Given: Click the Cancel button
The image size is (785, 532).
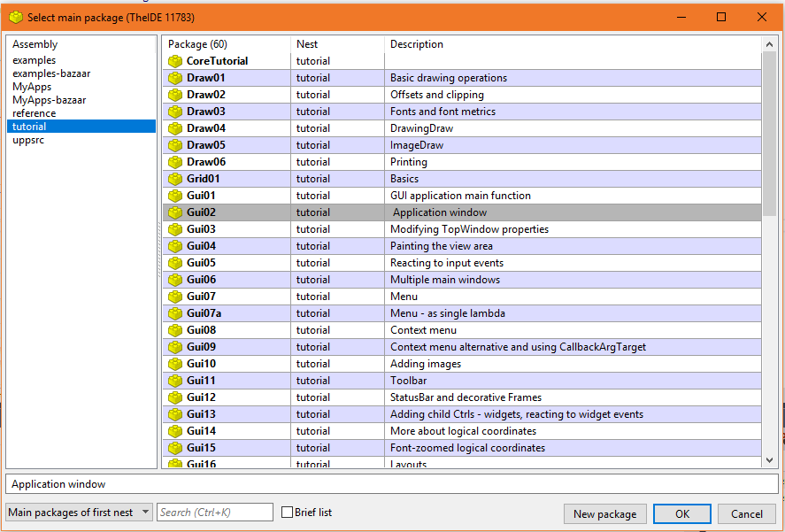Looking at the screenshot, I should pyautogui.click(x=746, y=513).
